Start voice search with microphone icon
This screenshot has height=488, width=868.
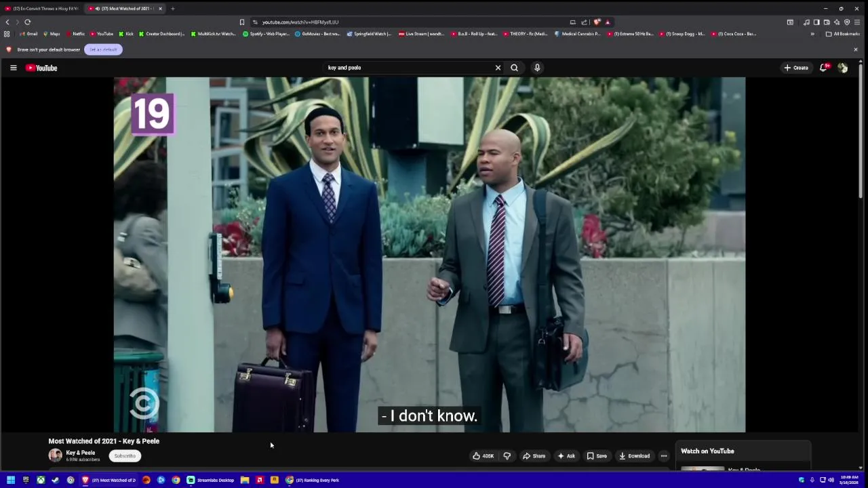pyautogui.click(x=537, y=68)
